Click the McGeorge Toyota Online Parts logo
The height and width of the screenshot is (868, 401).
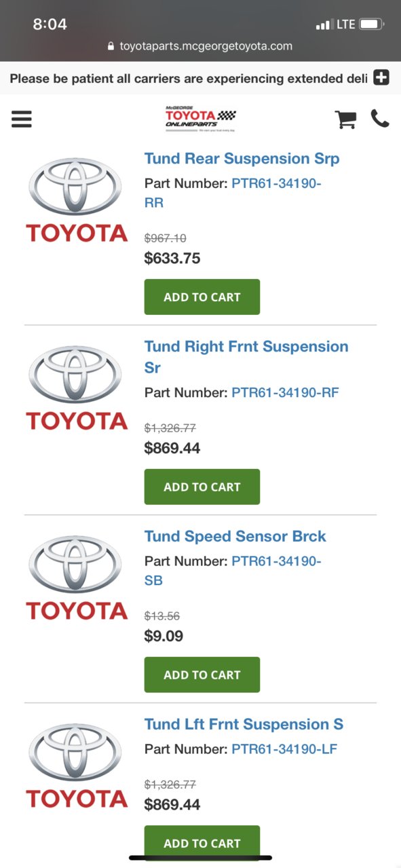[200, 119]
